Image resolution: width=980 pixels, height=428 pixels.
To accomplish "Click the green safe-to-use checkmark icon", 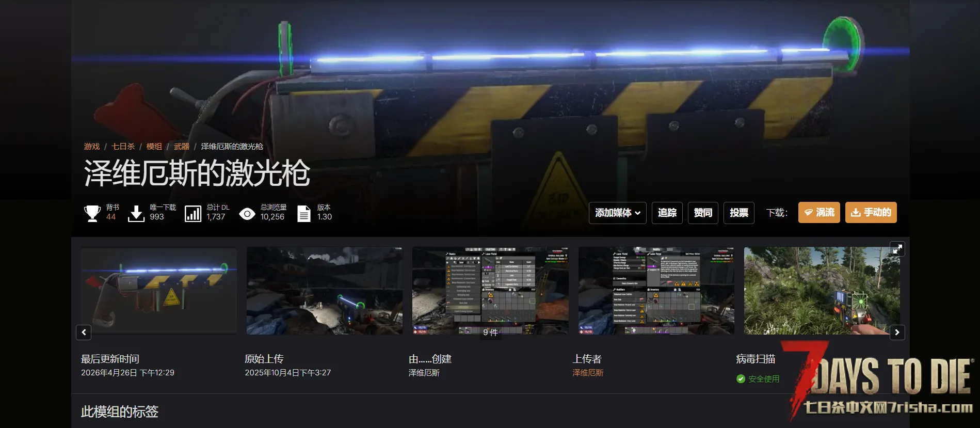I will (741, 379).
